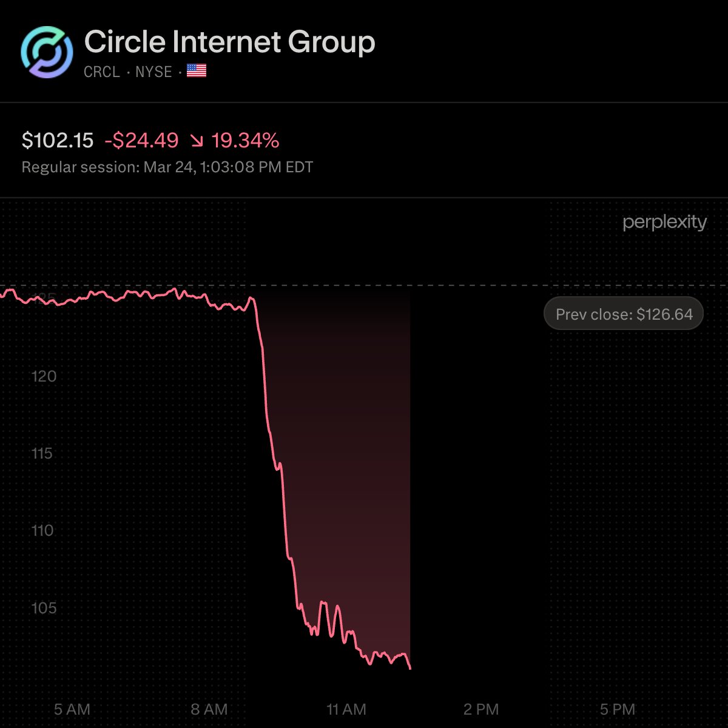Click the Circle logo icon
728x728 pixels.
[x=47, y=52]
